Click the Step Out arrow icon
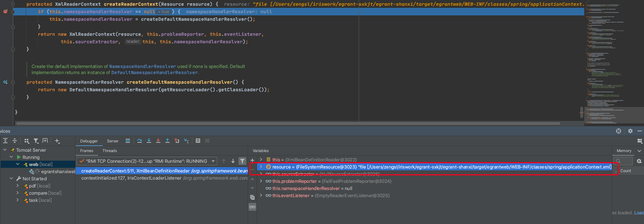 168,141
